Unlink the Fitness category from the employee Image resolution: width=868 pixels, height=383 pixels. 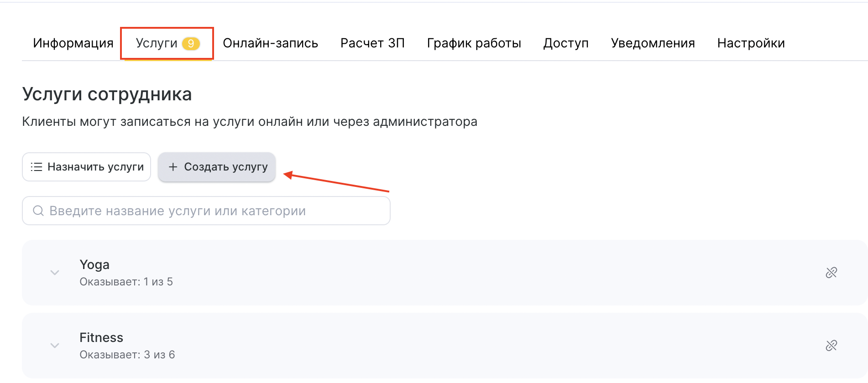831,346
